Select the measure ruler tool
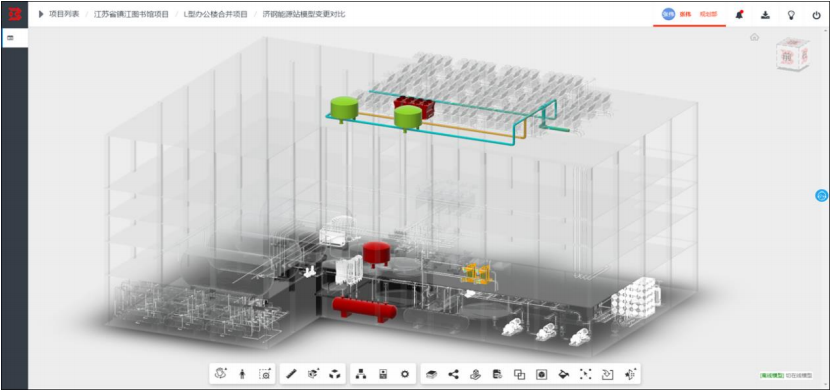 tap(290, 374)
